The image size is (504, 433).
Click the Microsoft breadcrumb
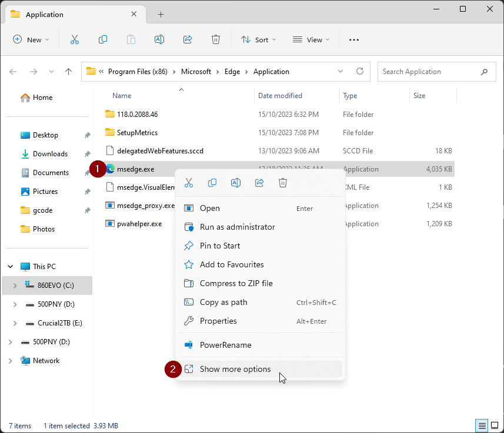tap(196, 71)
